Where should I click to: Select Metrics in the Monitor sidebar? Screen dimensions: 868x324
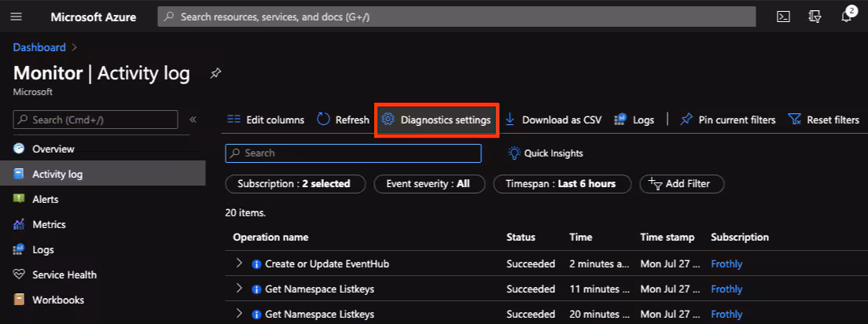[x=48, y=224]
